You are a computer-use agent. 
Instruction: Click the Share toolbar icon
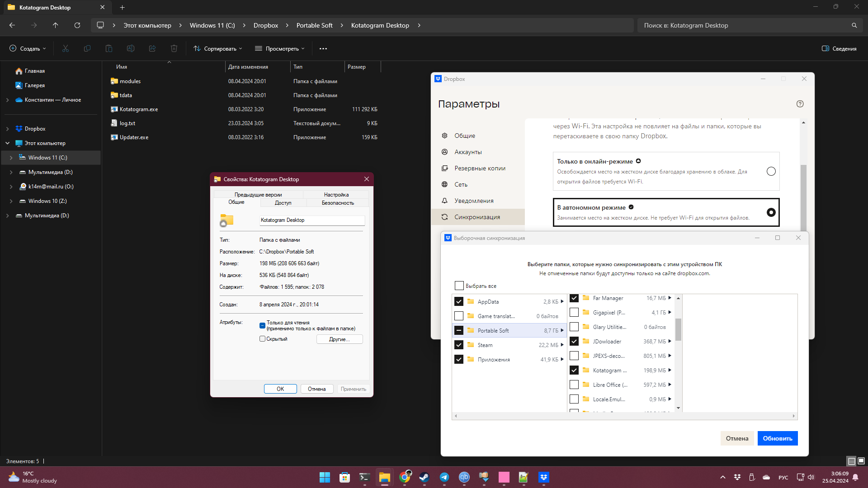click(x=152, y=48)
